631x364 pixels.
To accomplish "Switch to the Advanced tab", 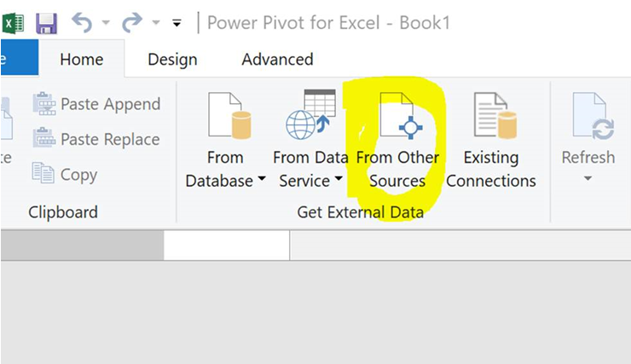I will click(x=277, y=60).
